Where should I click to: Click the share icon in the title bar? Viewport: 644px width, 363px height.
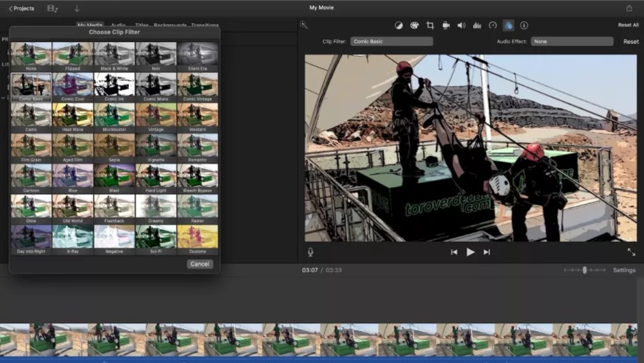629,8
